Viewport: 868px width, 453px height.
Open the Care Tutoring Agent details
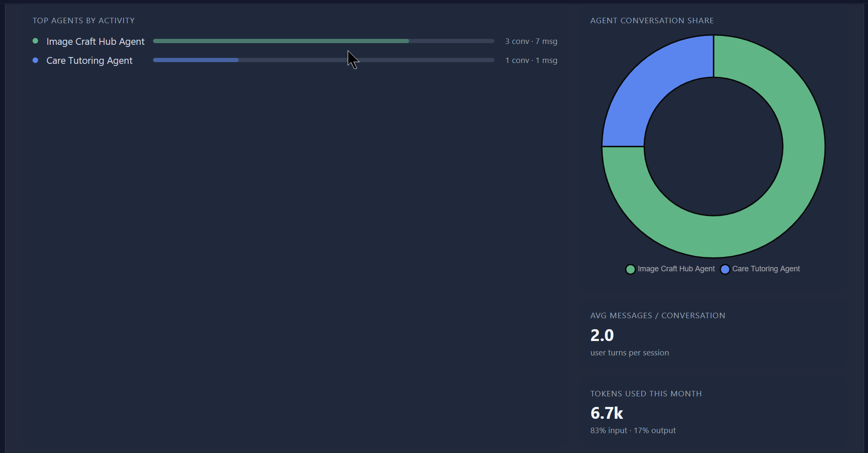coord(89,60)
